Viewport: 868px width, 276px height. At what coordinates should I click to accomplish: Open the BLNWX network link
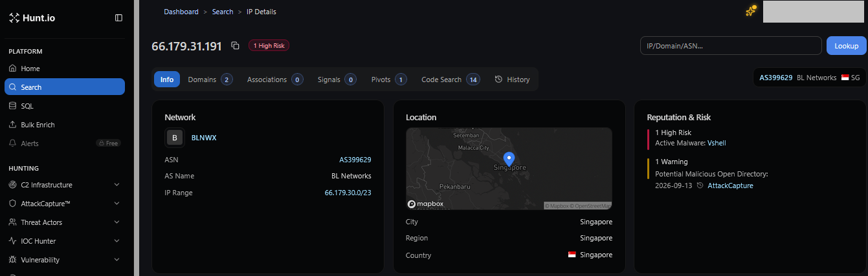tap(203, 138)
